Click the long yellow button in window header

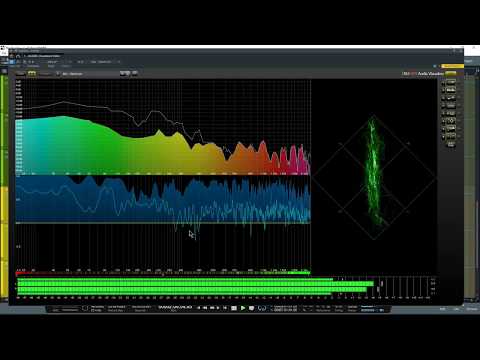pos(452,66)
